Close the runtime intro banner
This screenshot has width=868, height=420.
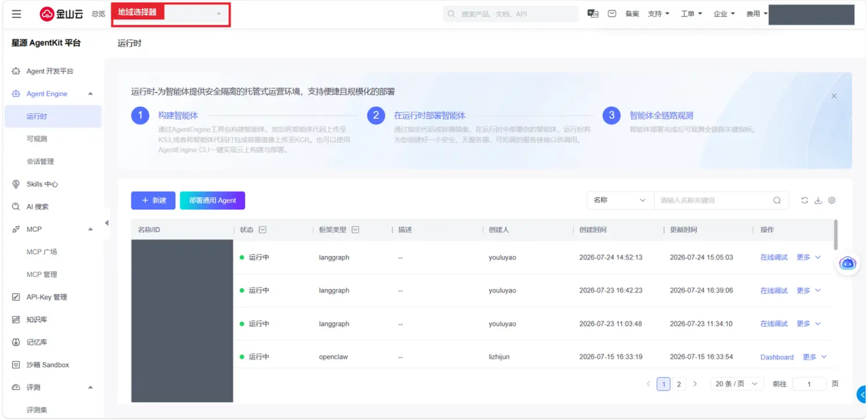[834, 96]
